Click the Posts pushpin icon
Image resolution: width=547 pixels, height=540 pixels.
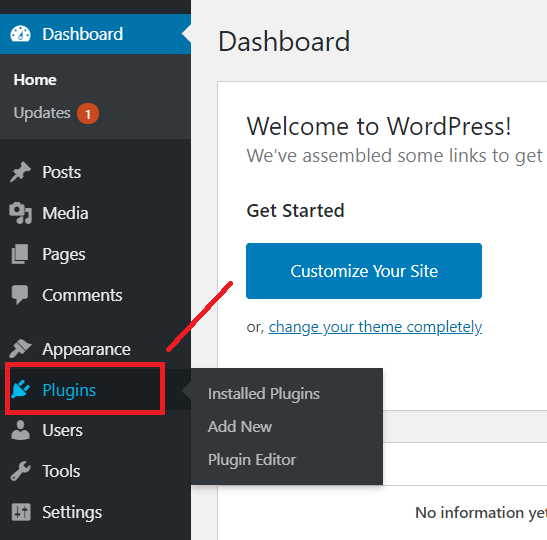(x=20, y=172)
